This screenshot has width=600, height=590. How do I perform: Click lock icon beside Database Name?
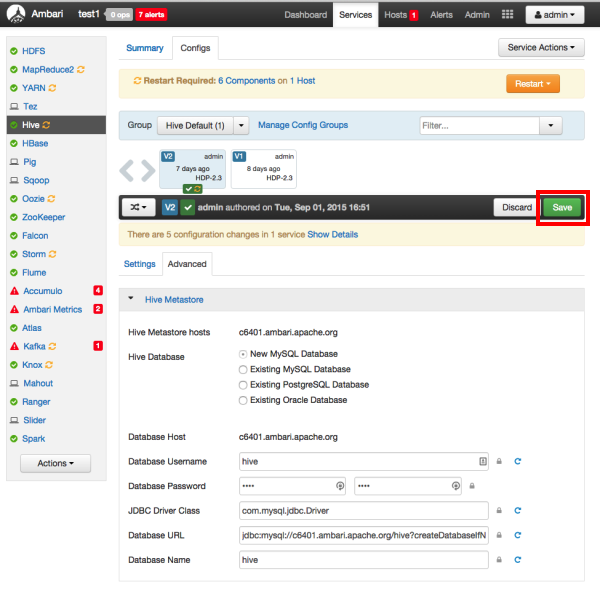(x=499, y=560)
